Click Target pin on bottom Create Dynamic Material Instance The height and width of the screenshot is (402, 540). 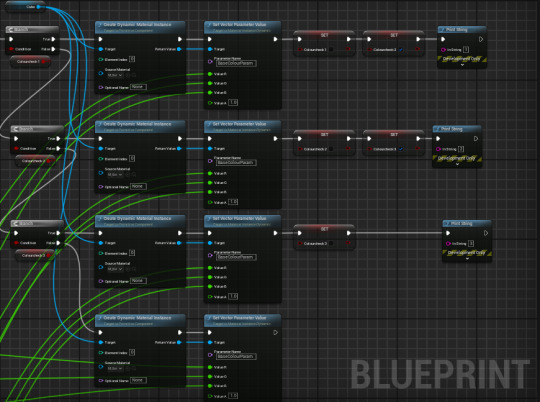point(101,342)
